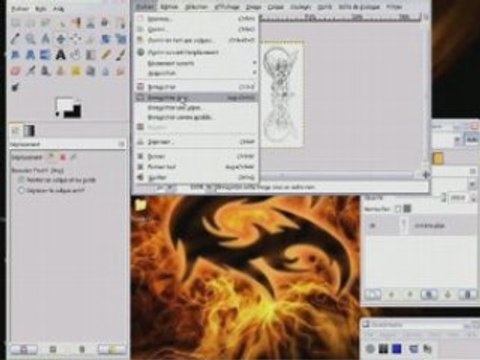
Task: Set Move tool to affect paths
Action: coord(73,157)
